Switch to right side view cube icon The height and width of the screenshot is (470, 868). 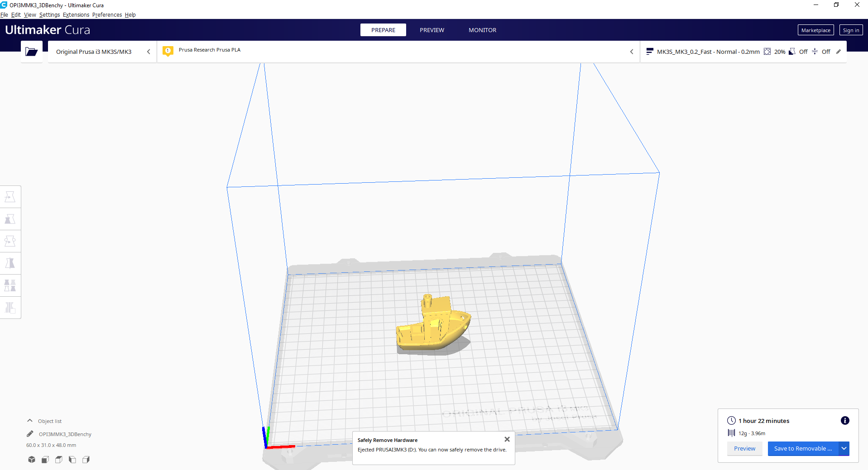(x=86, y=460)
